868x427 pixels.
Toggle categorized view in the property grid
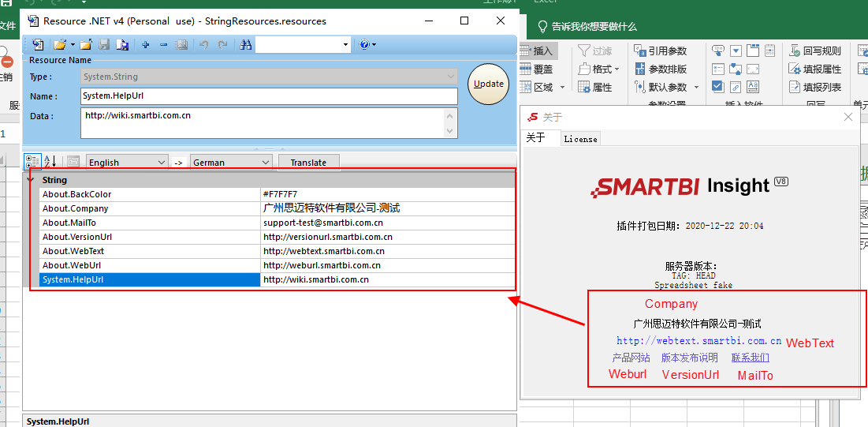(x=32, y=162)
